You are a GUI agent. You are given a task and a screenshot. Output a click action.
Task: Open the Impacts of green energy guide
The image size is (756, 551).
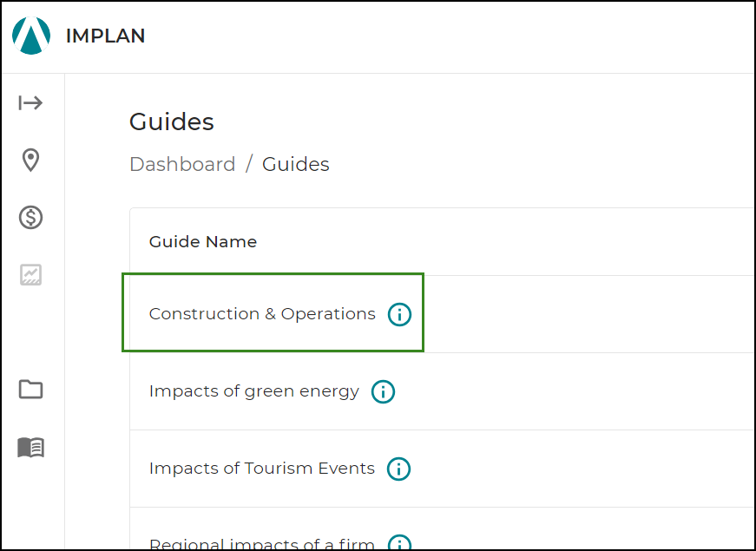point(254,391)
